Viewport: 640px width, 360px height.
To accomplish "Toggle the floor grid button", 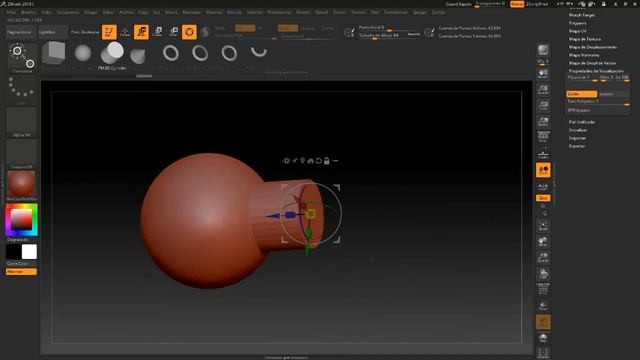I will [x=543, y=154].
